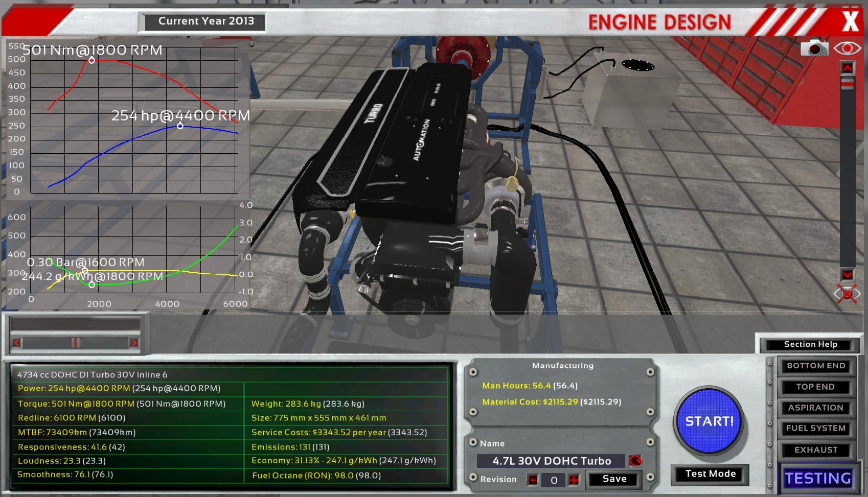
Task: Click the vertical slider's up arrow
Action: [847, 68]
